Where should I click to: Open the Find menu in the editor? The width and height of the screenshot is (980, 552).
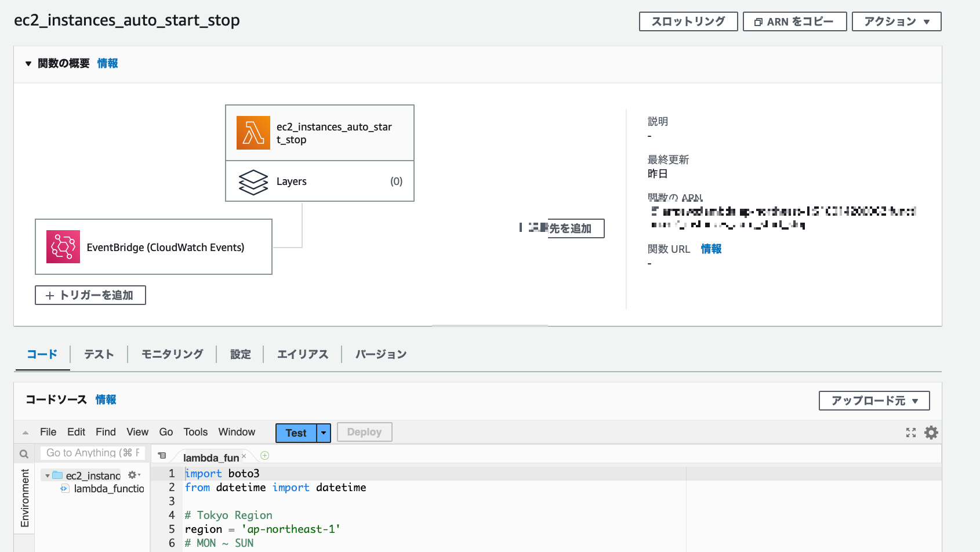click(x=106, y=432)
